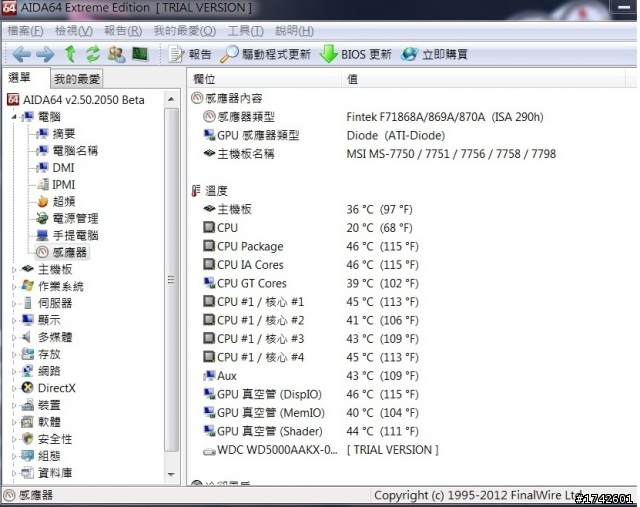Select GPU 真空管 (Shader) row
Viewport: 640px width, 507px height.
(x=311, y=431)
